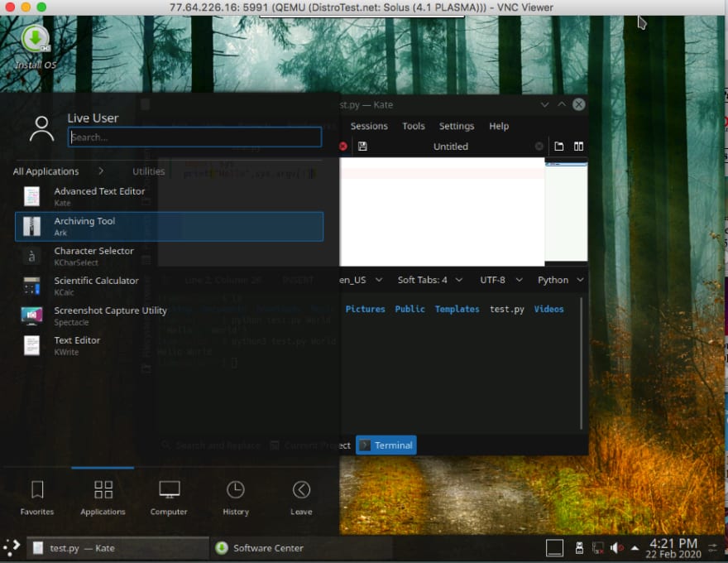Image resolution: width=728 pixels, height=563 pixels.
Task: Open the UTF-8 encoding dropdown
Action: (x=501, y=280)
